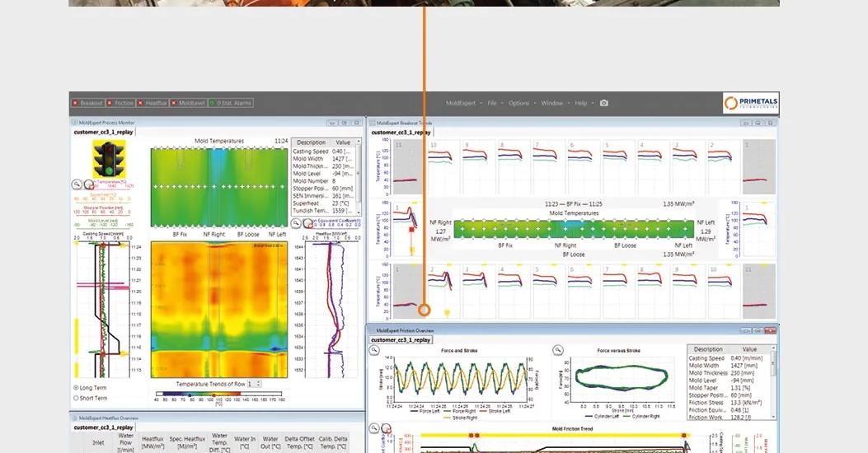Click the Process Monitor window title icon

[75, 123]
